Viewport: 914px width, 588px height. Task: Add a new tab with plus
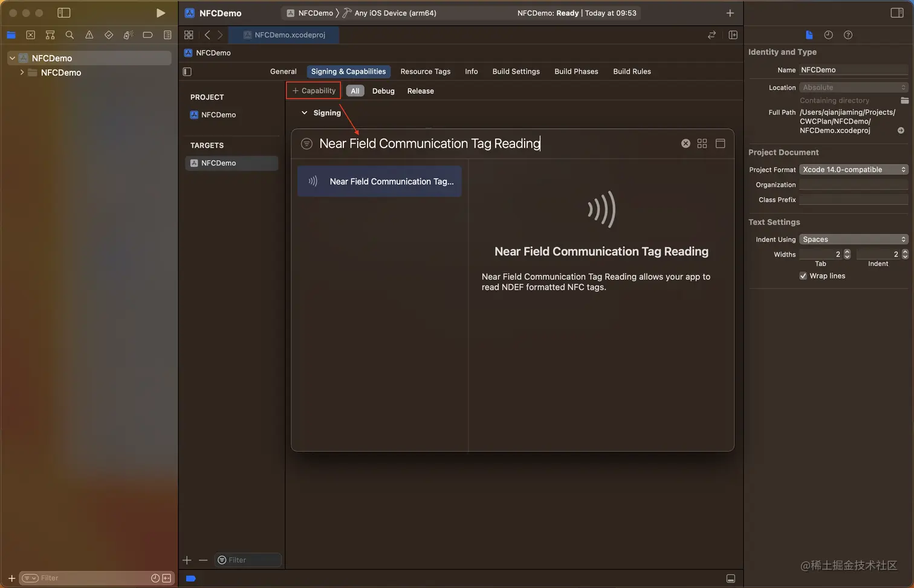tap(730, 13)
